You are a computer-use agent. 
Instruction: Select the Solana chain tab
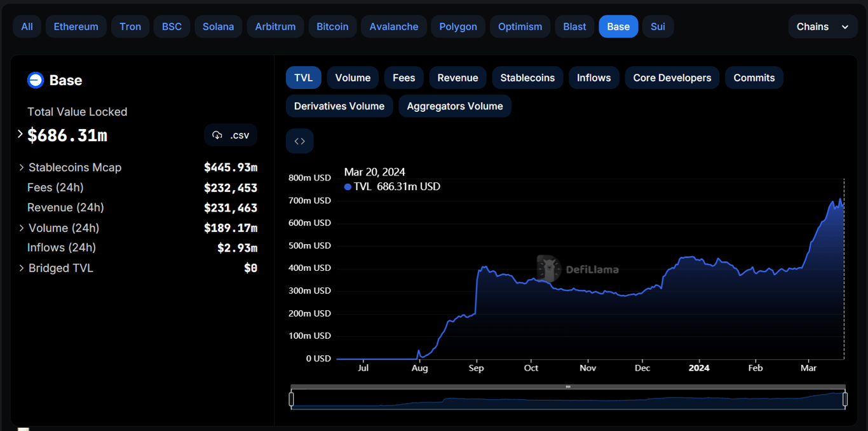coord(218,27)
